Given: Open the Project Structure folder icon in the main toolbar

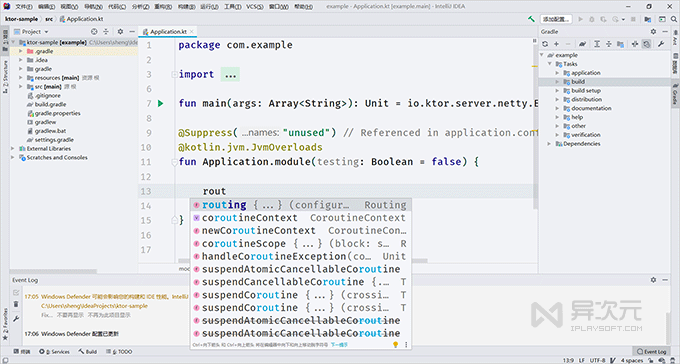Looking at the screenshot, I should tap(647, 19).
